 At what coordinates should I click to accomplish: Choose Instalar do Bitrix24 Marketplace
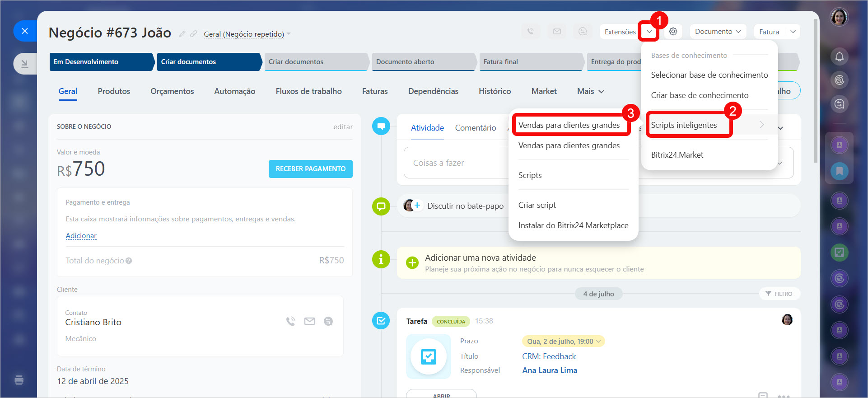click(x=574, y=225)
